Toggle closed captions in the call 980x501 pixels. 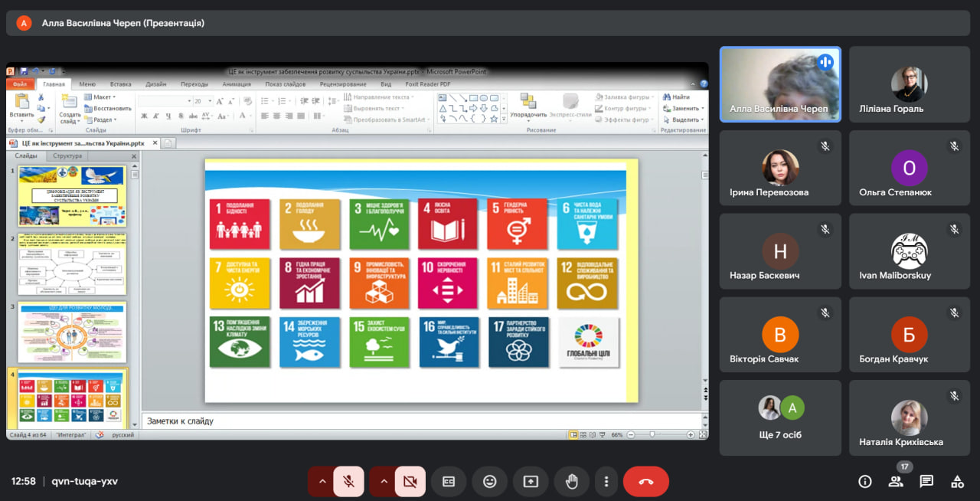449,482
